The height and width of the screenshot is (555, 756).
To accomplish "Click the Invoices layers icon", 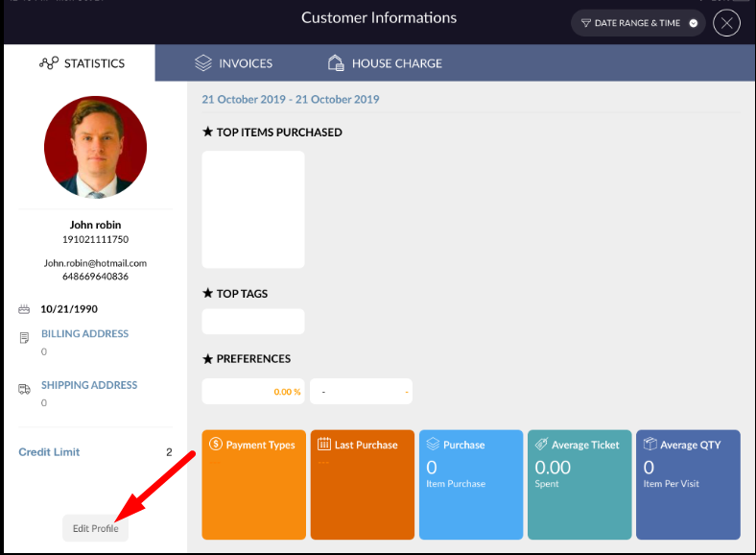I will pos(202,63).
